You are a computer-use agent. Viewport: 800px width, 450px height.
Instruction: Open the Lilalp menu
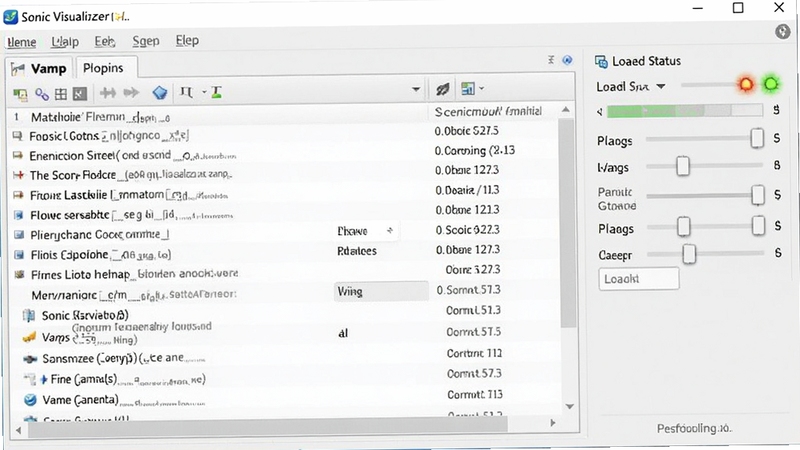coord(65,41)
